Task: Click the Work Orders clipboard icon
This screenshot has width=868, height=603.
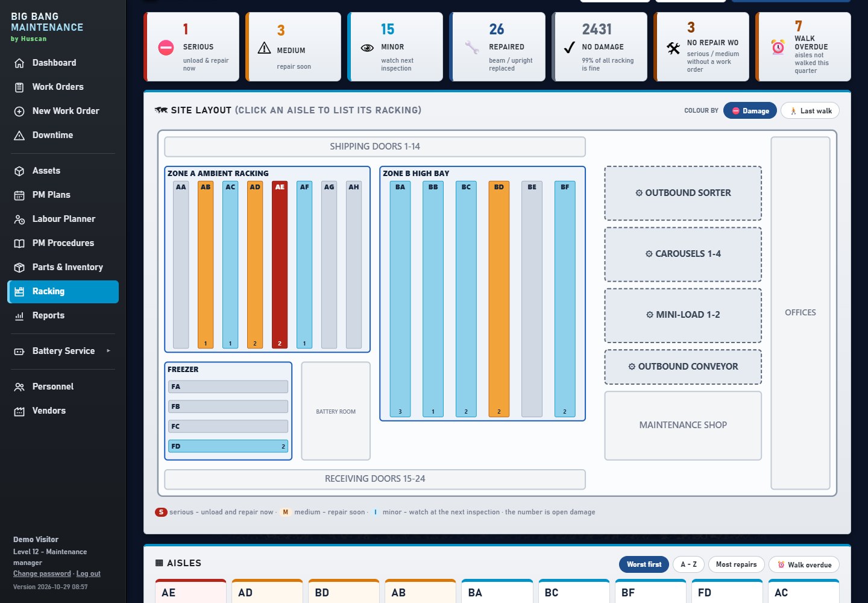Action: pos(19,87)
